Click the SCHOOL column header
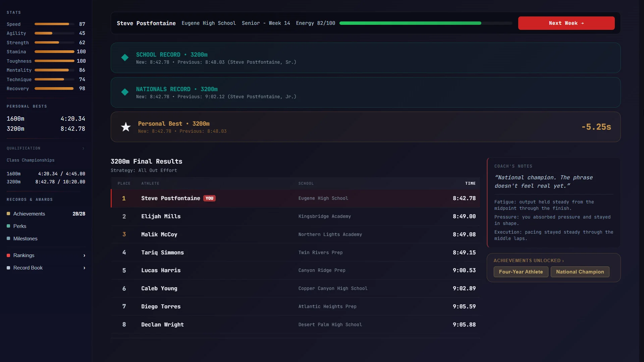Image resolution: width=644 pixels, height=362 pixels. coord(306,183)
